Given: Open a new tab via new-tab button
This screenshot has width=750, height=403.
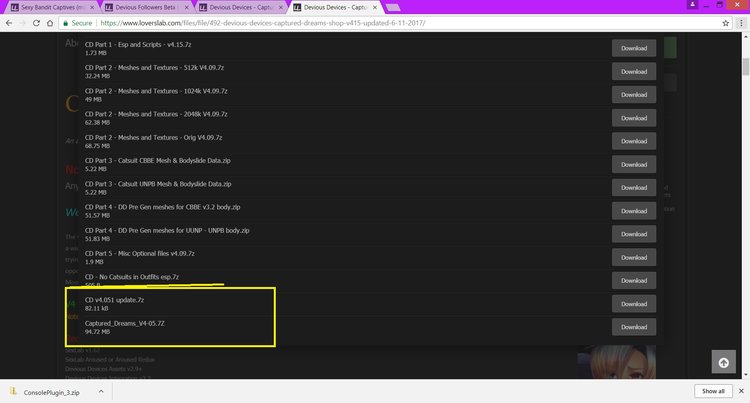Looking at the screenshot, I should (393, 7).
